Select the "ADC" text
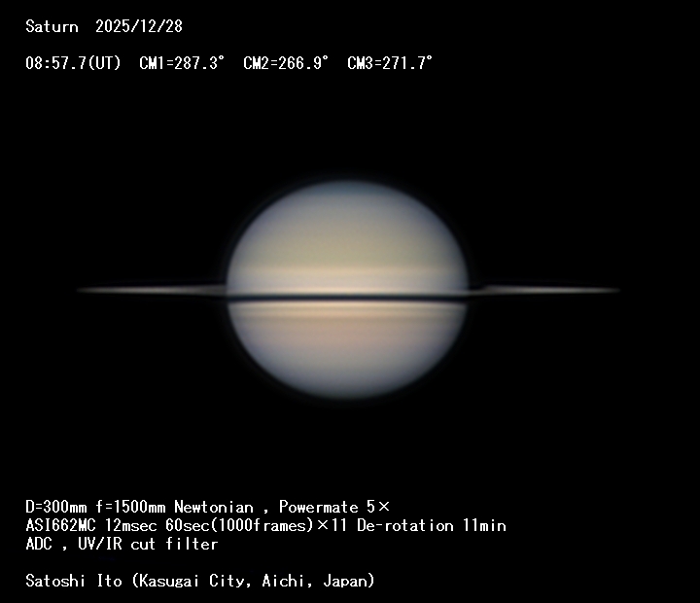 (39, 544)
